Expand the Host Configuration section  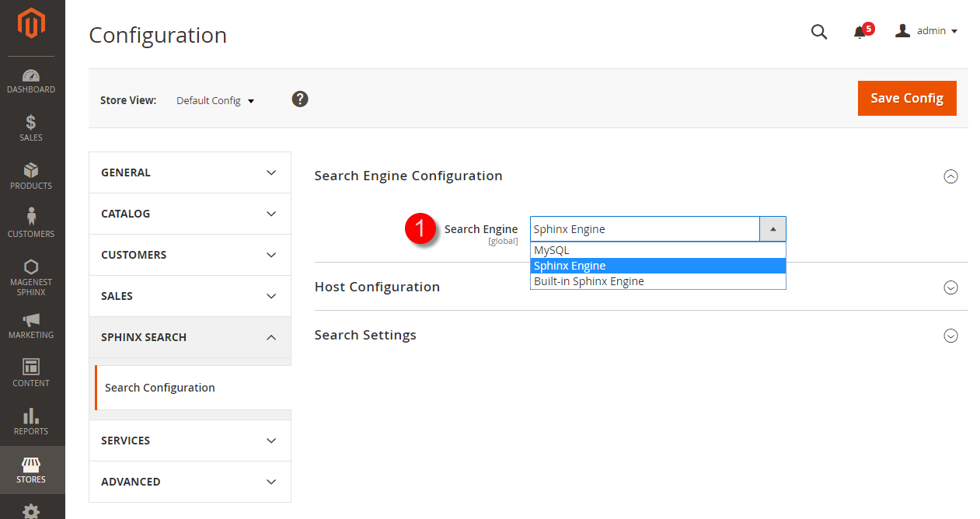pyautogui.click(x=950, y=287)
